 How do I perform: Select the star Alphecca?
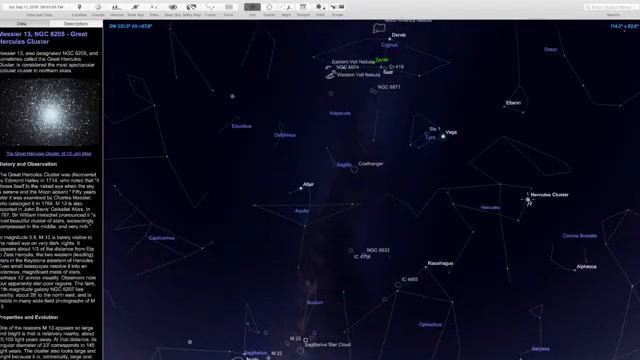(576, 270)
